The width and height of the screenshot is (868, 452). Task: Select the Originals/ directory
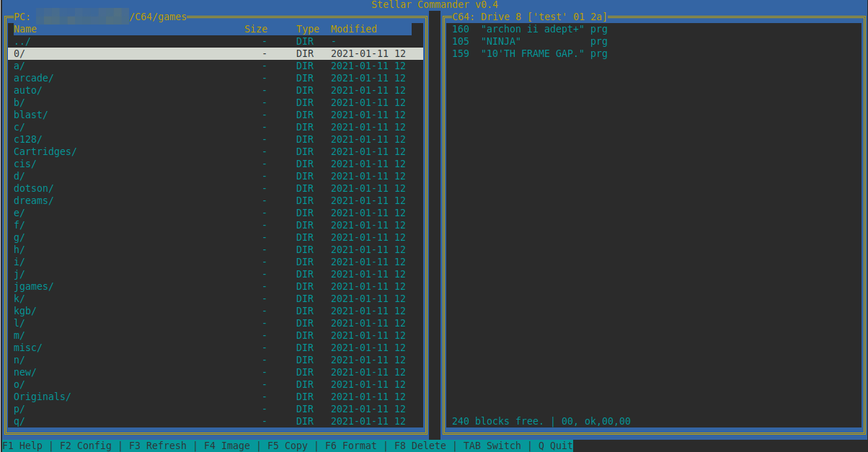coord(42,396)
